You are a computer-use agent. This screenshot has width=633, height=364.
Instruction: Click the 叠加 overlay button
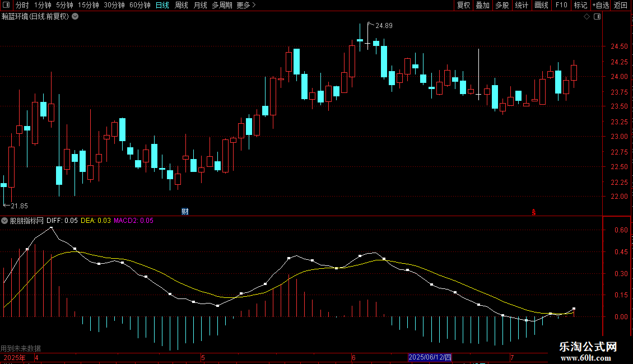click(483, 5)
